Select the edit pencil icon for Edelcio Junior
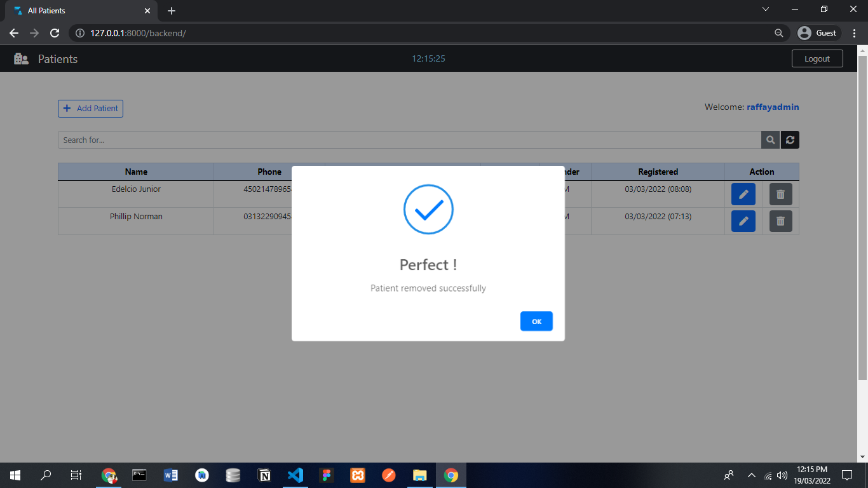Image resolution: width=868 pixels, height=488 pixels. (743, 194)
